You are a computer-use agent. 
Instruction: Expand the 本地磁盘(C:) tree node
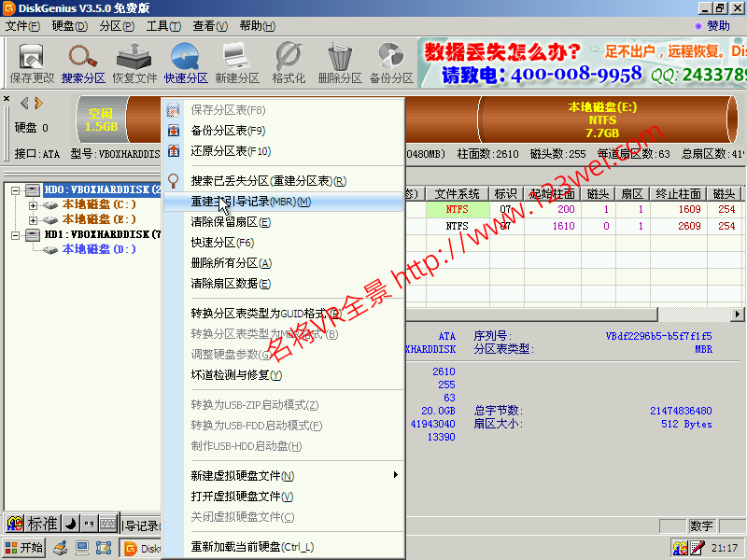point(34,204)
